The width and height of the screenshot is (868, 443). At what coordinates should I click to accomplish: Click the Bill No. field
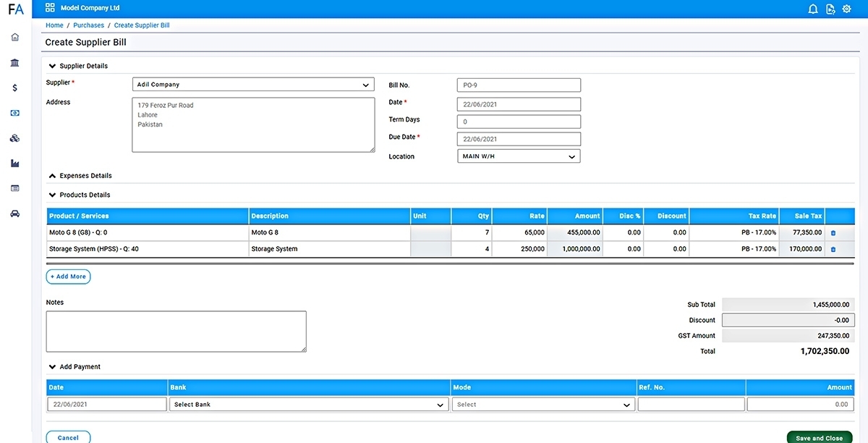(x=519, y=85)
